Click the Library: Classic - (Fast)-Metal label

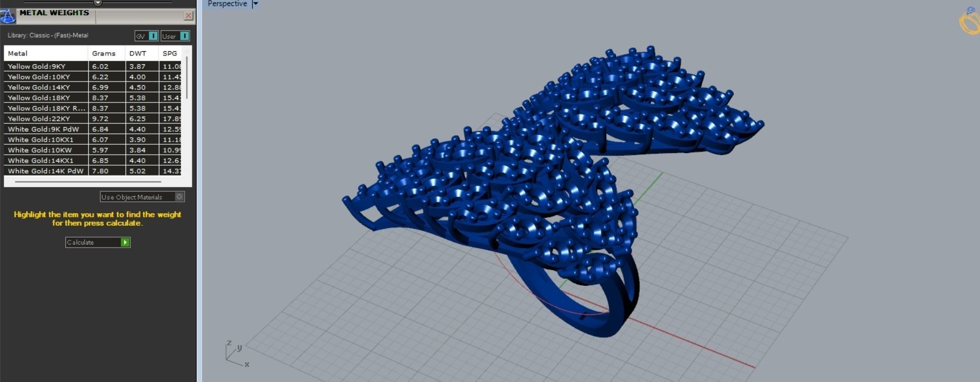pyautogui.click(x=48, y=36)
